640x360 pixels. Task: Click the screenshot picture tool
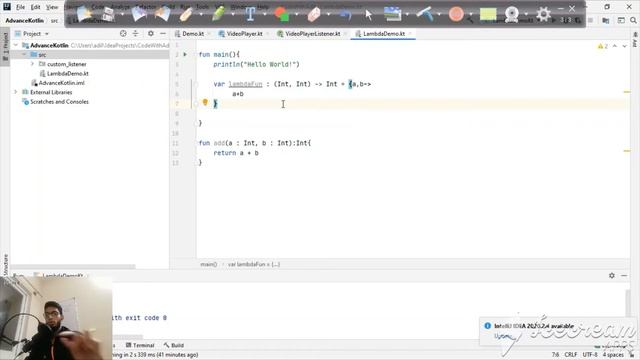coord(393,14)
